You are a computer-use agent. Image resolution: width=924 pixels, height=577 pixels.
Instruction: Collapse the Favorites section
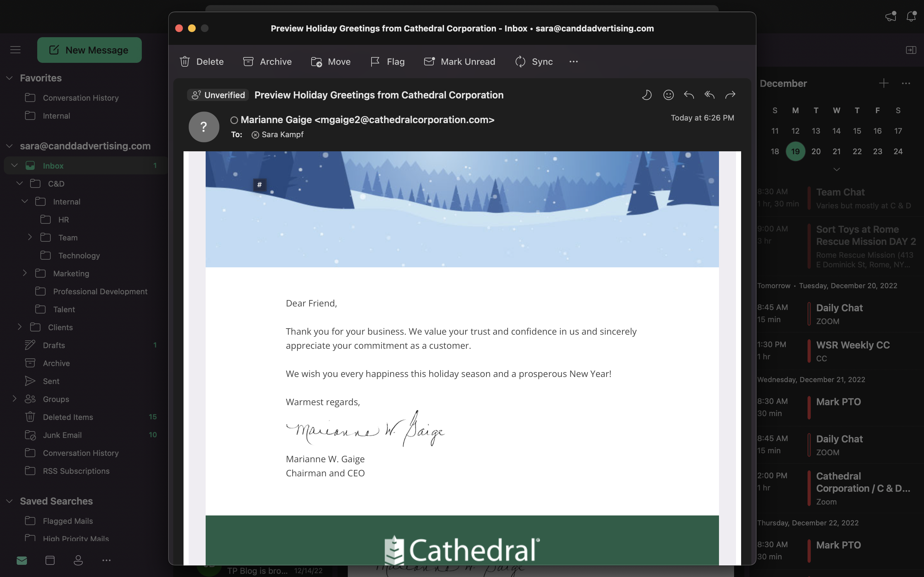(10, 78)
